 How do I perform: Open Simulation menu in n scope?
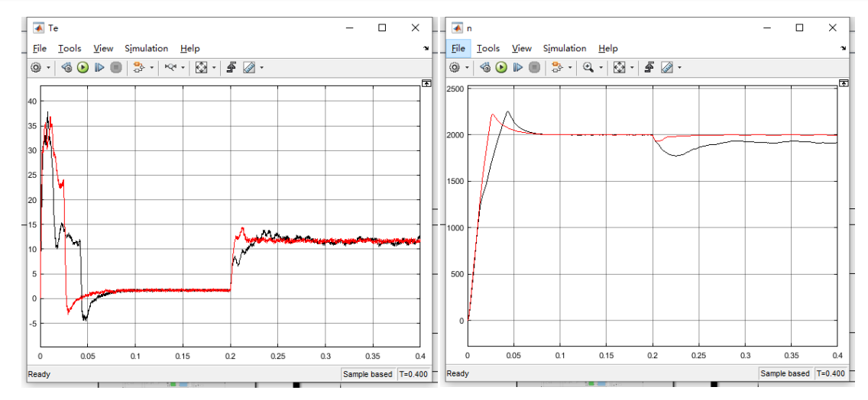click(x=565, y=49)
